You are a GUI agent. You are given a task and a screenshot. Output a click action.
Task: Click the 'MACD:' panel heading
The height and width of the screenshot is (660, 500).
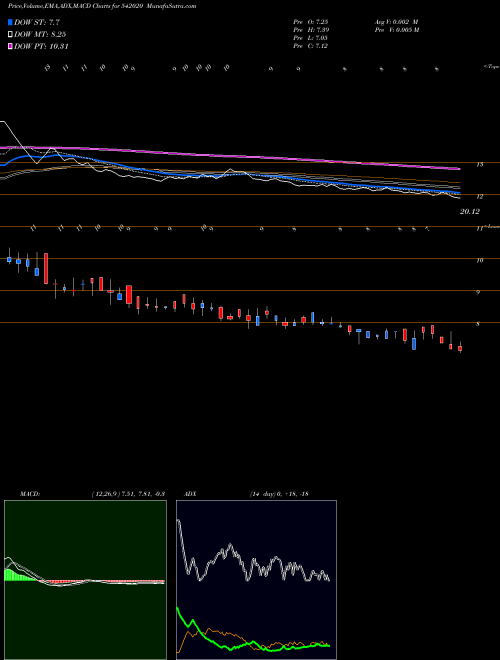(30, 494)
